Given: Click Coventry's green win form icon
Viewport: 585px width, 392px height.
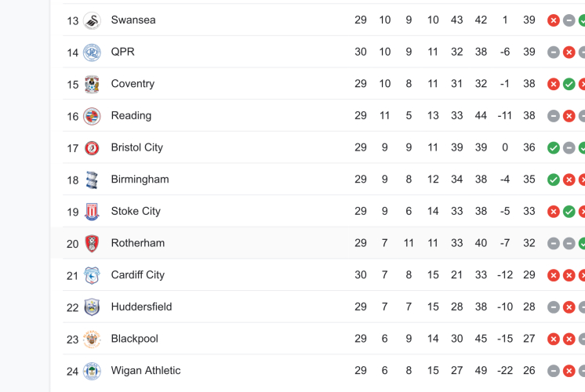Looking at the screenshot, I should pyautogui.click(x=569, y=84).
